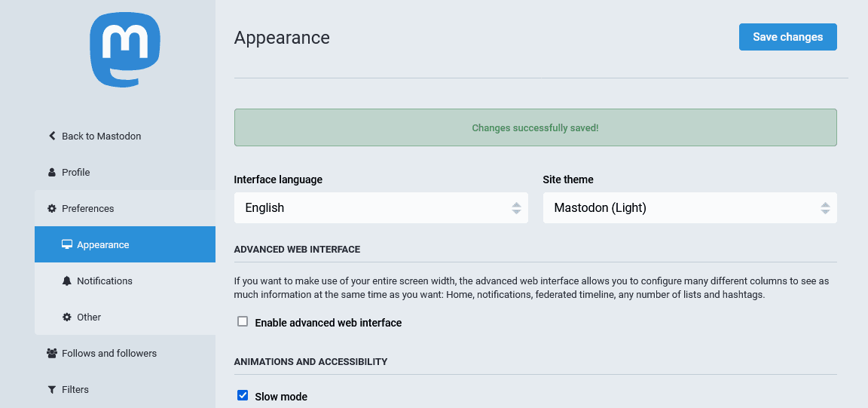The width and height of the screenshot is (868, 408).
Task: Click the Profile person icon
Action: (52, 172)
